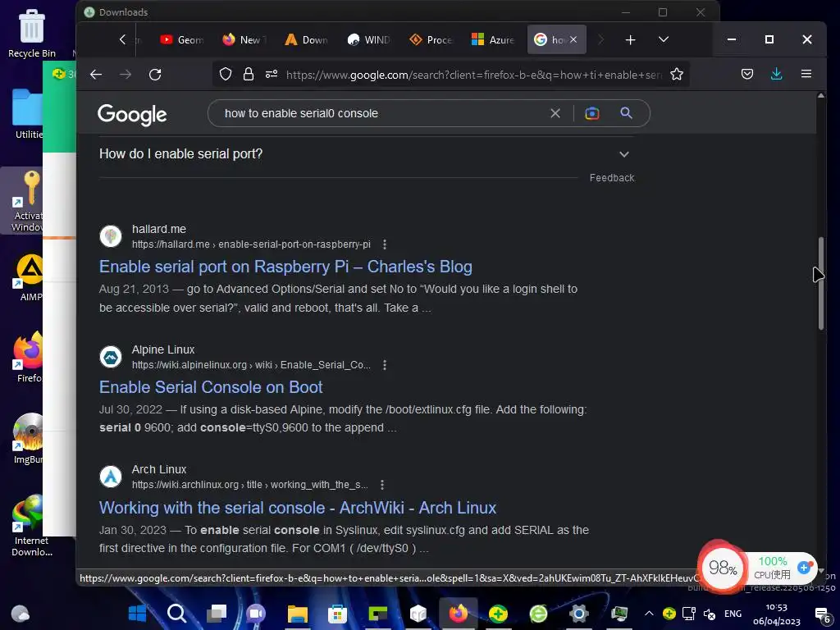Switch to the Proce tab

(x=431, y=39)
